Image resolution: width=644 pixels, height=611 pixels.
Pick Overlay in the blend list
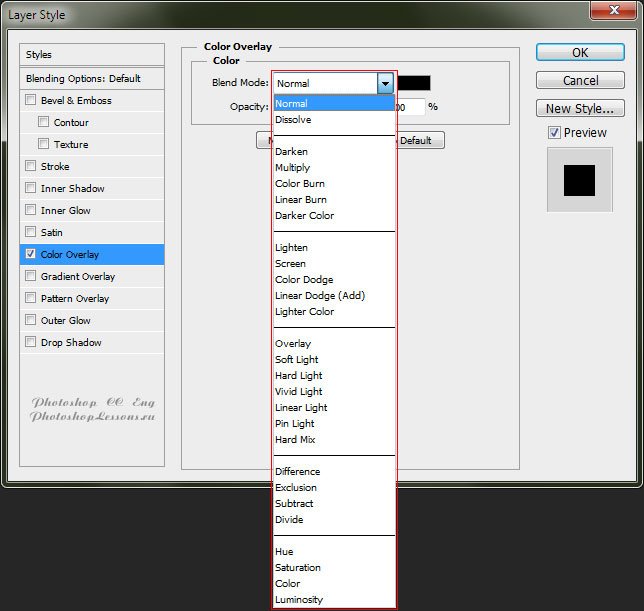click(x=293, y=344)
